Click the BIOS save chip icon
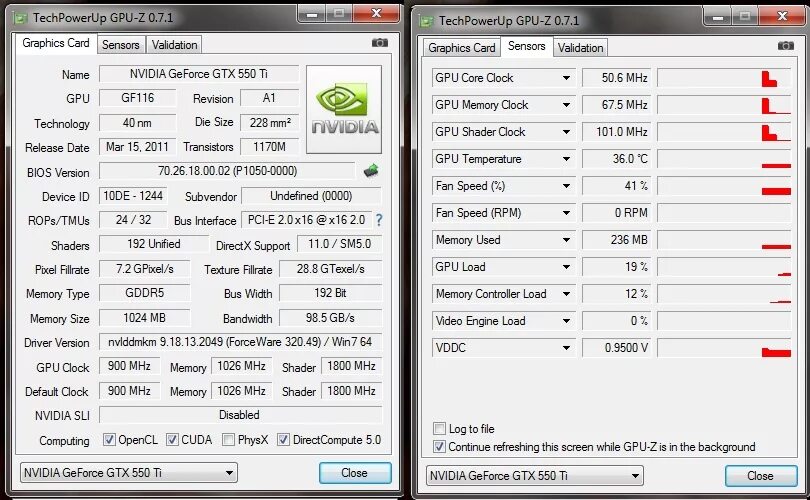Screen dimensions: 810x500 click(x=371, y=170)
